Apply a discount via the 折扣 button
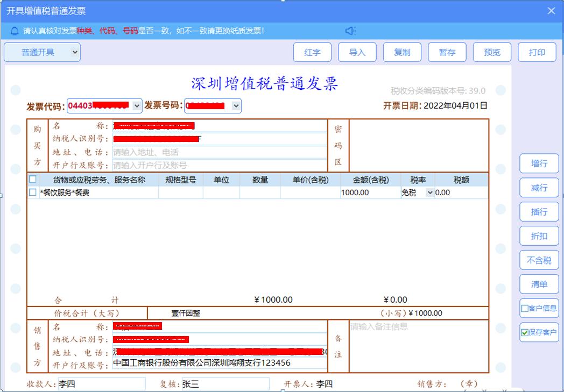The height and width of the screenshot is (392, 564). tap(539, 236)
